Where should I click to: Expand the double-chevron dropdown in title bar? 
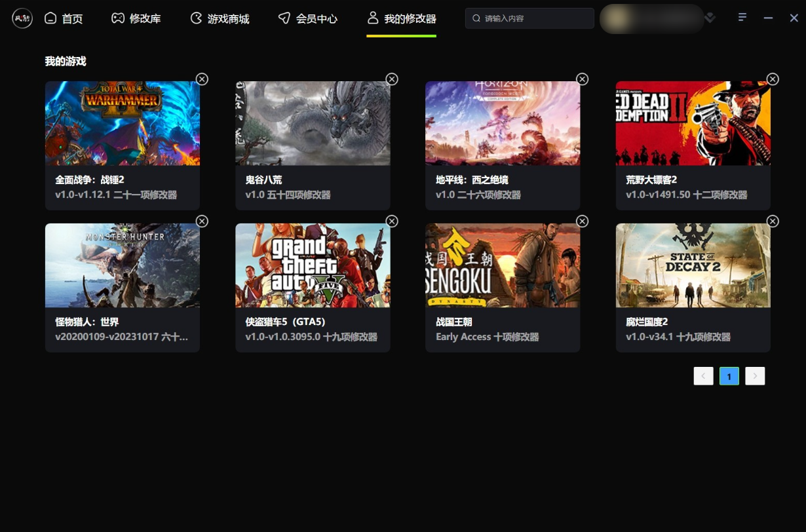point(710,18)
